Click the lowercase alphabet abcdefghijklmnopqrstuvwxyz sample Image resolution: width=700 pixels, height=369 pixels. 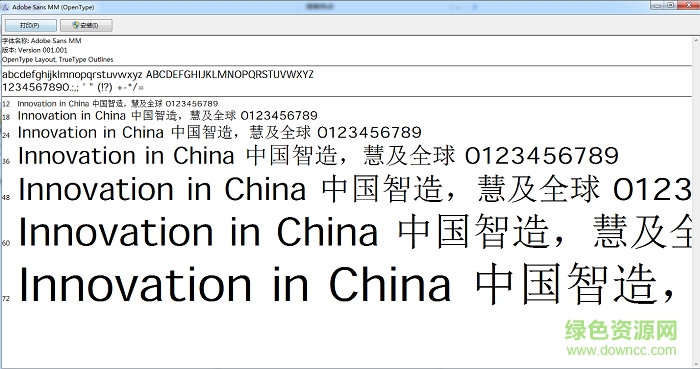point(72,75)
